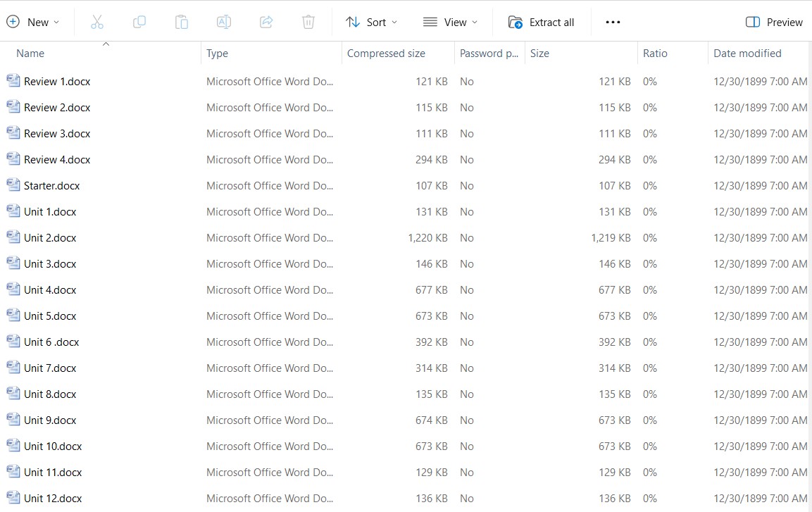Select the Word icon for Unit 2.docx

pos(13,237)
